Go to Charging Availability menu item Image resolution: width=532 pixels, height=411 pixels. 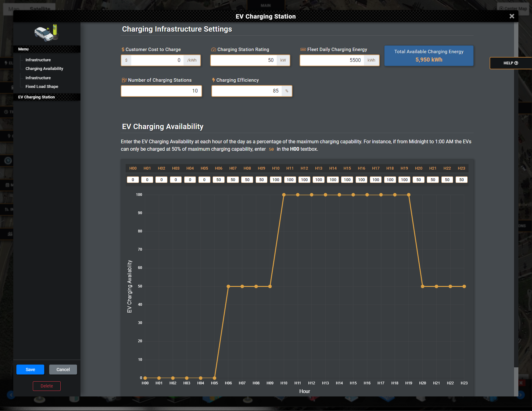tap(44, 68)
